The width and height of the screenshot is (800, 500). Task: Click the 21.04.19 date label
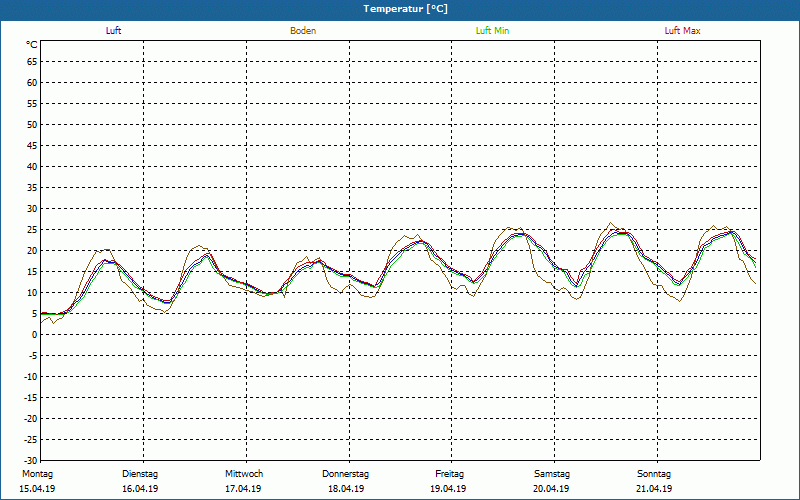coord(654,489)
